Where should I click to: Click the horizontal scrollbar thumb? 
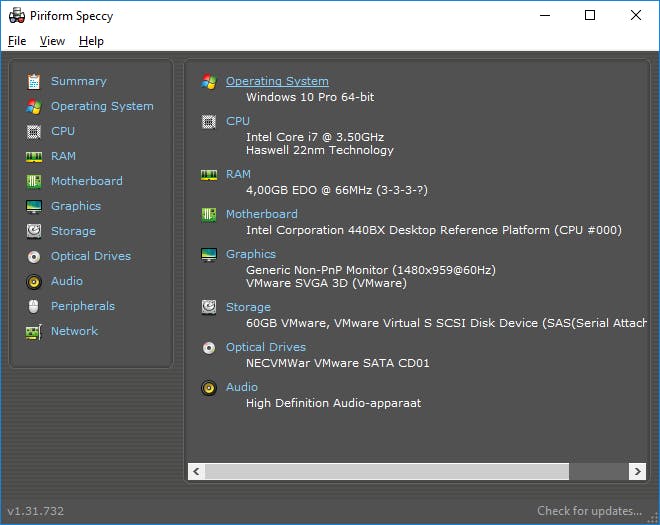tap(387, 472)
